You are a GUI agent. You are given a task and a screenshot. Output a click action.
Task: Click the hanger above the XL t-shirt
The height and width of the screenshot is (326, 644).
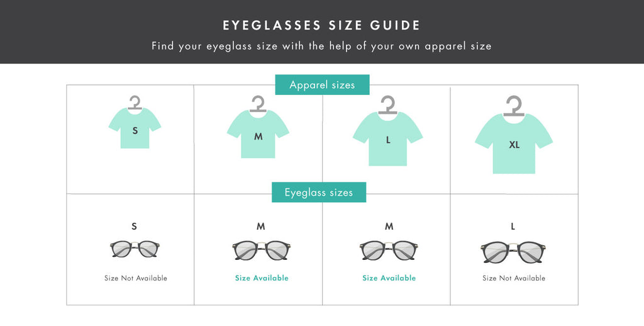pos(513,106)
